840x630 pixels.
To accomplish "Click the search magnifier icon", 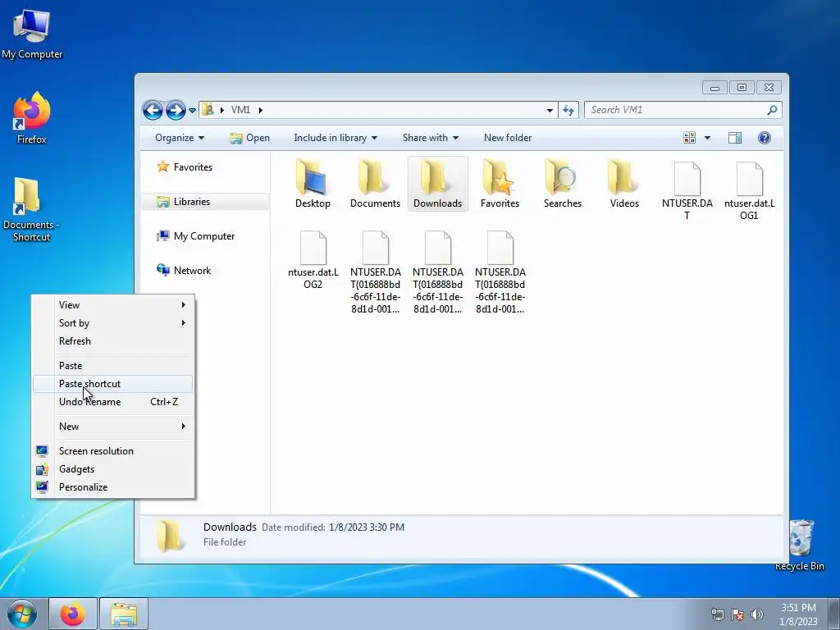I will pyautogui.click(x=772, y=111).
